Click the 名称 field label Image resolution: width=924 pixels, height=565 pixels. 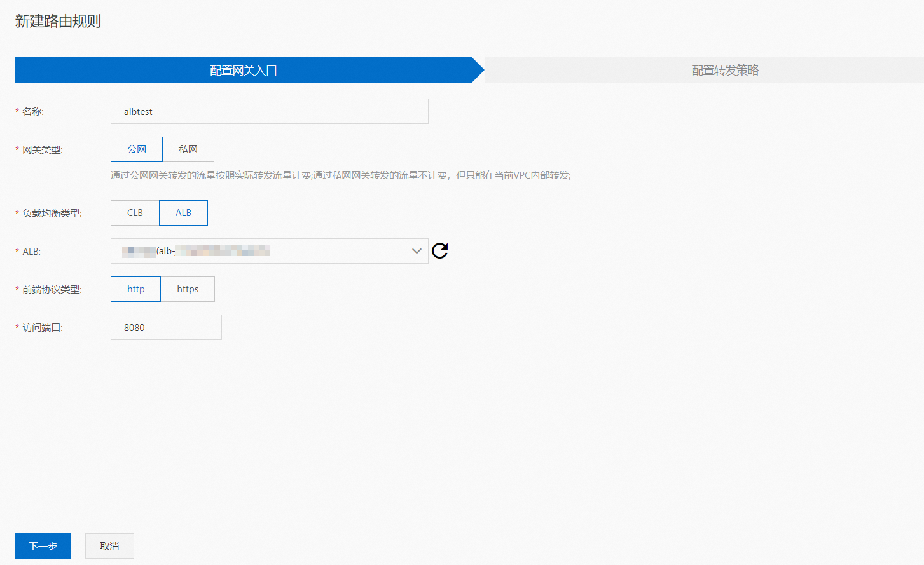pos(33,112)
